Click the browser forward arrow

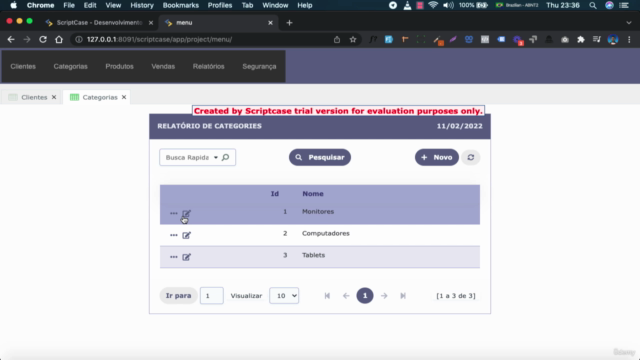(x=27, y=40)
